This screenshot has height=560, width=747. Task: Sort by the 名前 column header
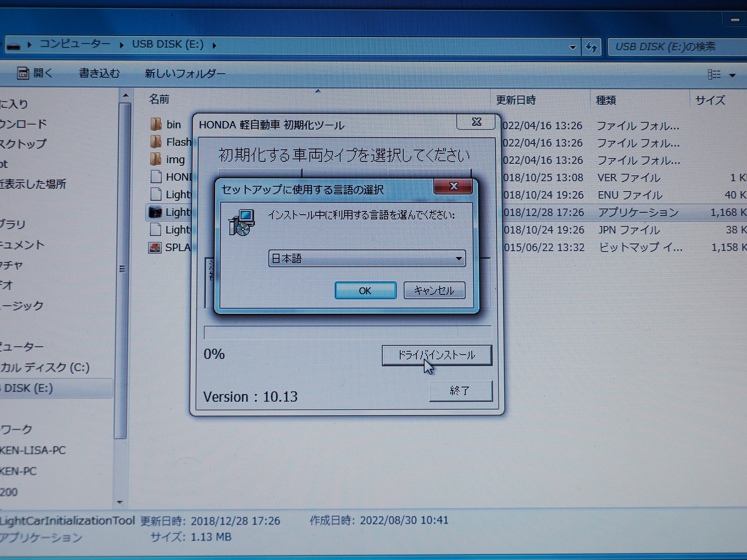pos(159,99)
